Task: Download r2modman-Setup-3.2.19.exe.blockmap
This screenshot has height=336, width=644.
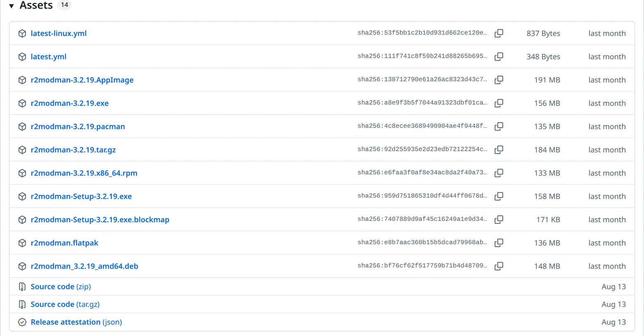Action: pos(100,220)
